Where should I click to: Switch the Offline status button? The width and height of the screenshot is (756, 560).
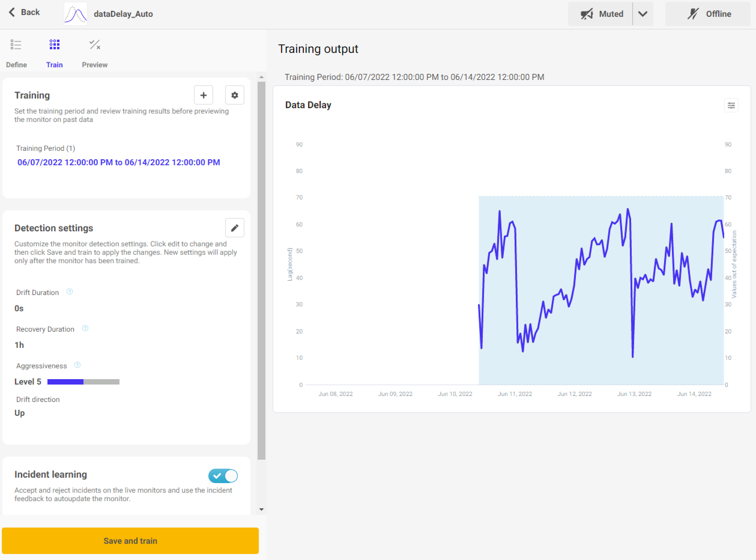[x=708, y=14]
